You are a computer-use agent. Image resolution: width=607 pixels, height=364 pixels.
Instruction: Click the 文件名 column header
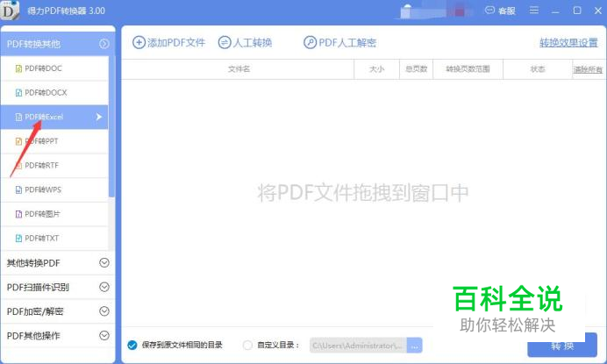coord(239,69)
